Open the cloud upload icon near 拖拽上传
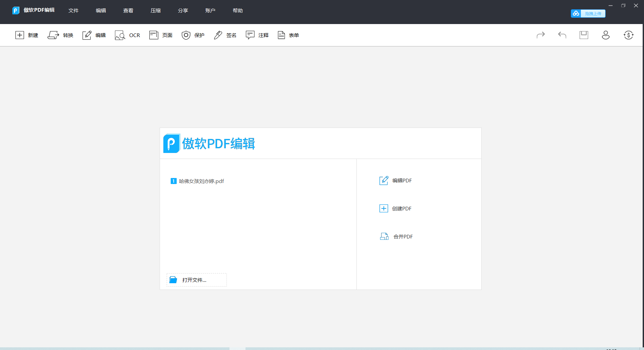 click(576, 13)
